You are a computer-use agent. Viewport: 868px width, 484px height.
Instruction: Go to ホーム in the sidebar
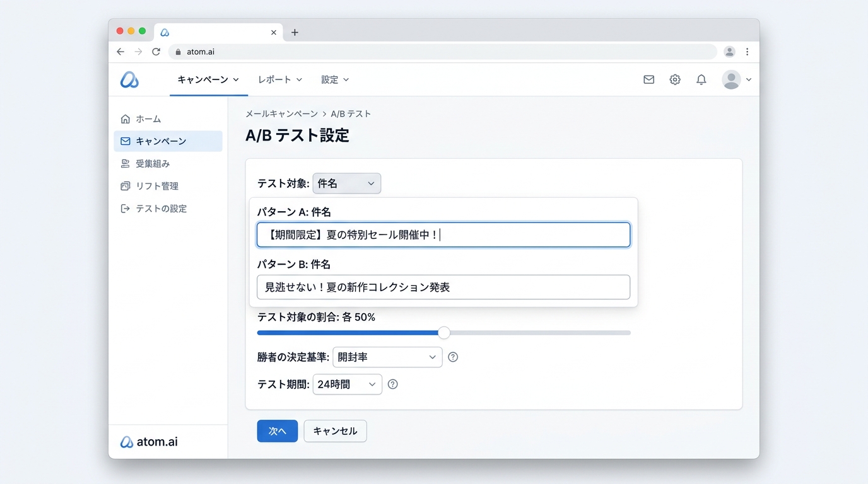148,119
